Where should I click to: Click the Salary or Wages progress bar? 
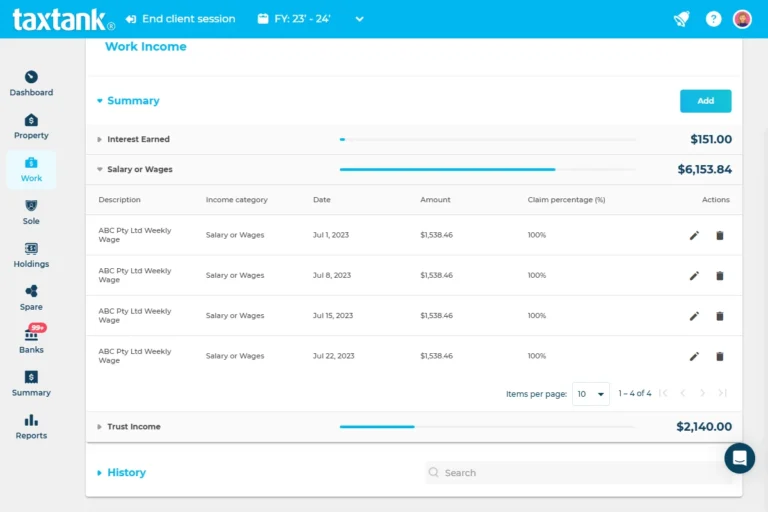487,170
